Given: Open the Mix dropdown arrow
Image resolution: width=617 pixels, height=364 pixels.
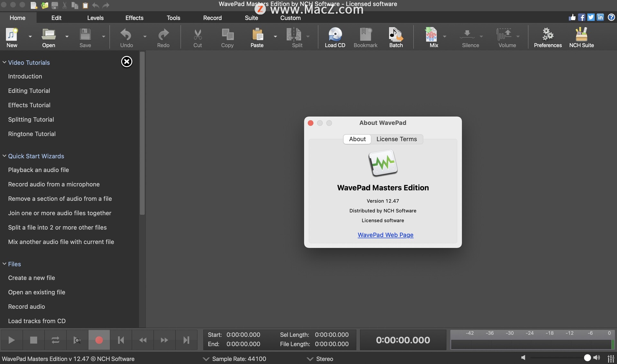Looking at the screenshot, I should 445,37.
